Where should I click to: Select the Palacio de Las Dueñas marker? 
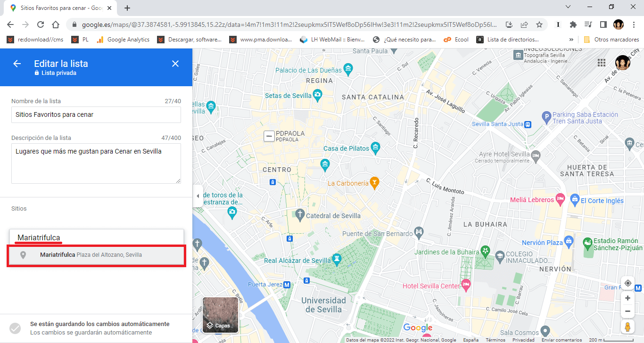[x=348, y=70]
